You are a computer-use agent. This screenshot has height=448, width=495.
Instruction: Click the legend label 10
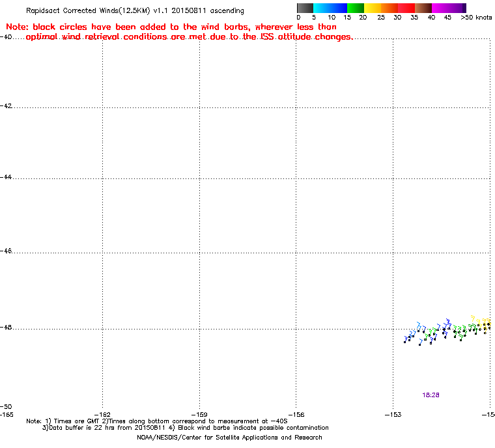point(332,18)
